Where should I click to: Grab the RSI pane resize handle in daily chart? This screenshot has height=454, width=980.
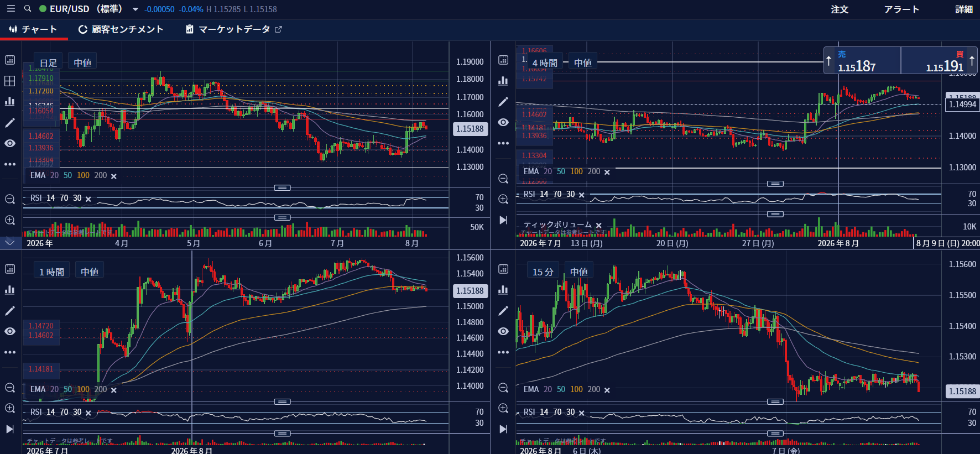(283, 217)
